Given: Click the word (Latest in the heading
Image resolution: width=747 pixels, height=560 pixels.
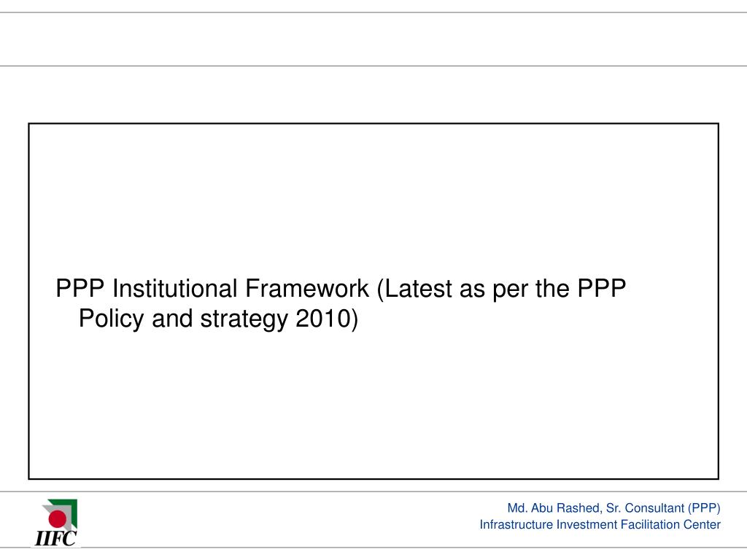Looking at the screenshot, I should click(414, 289).
